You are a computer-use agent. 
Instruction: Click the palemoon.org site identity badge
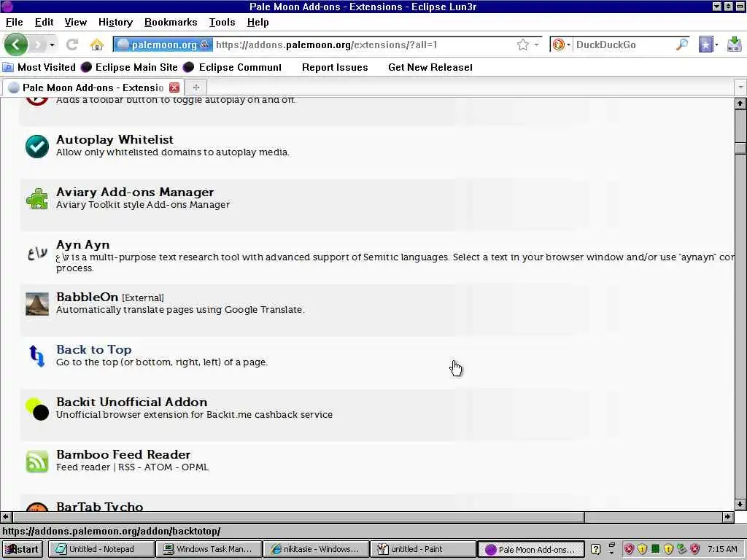coord(163,44)
